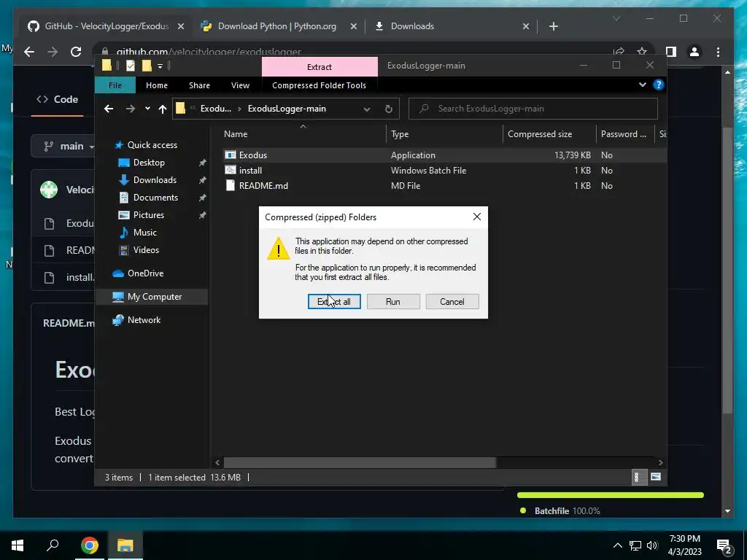Go back in File Explorer

(x=109, y=109)
